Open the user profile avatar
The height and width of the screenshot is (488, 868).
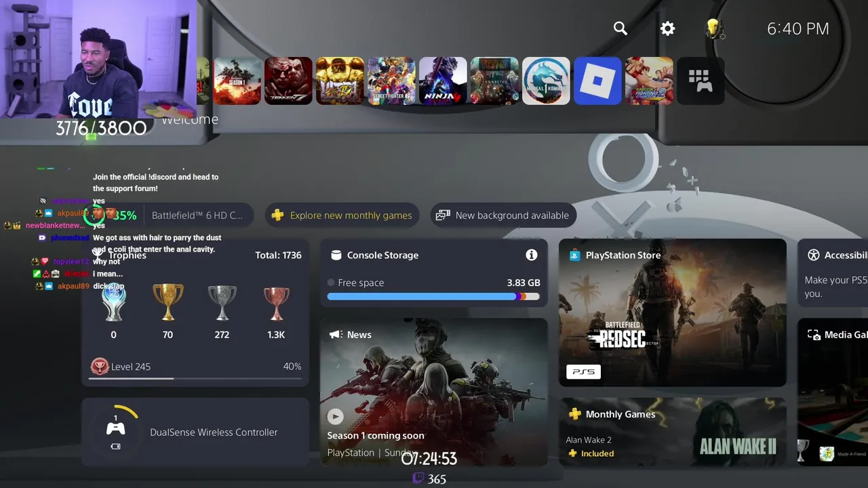click(x=714, y=28)
